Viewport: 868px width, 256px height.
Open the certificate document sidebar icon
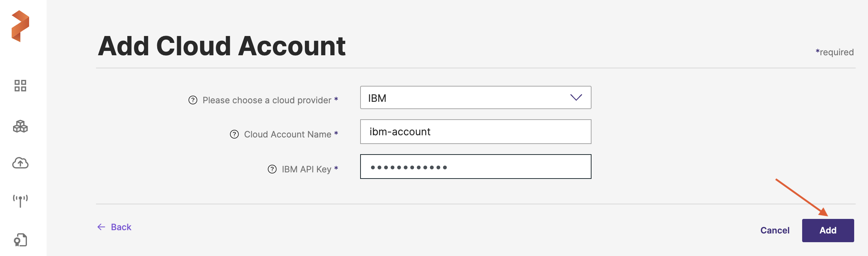[20, 240]
